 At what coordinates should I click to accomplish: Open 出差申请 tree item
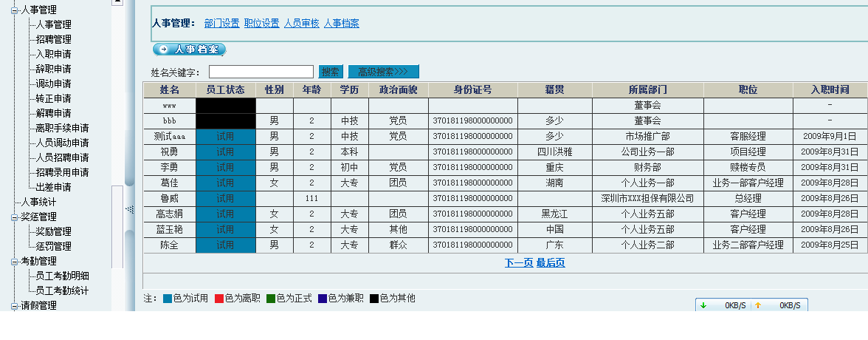click(x=54, y=188)
